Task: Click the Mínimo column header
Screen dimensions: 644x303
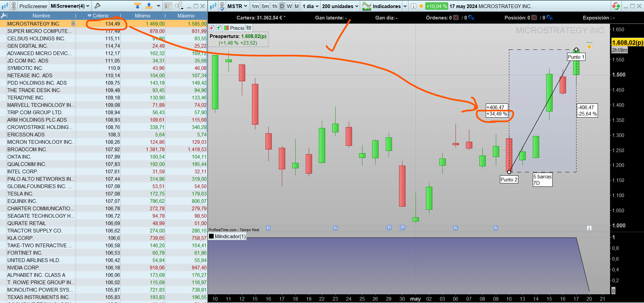Action: click(143, 16)
